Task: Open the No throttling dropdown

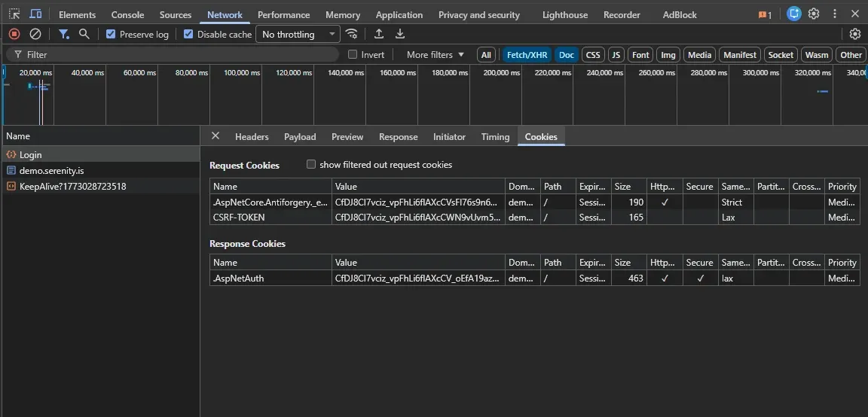Action: (298, 35)
